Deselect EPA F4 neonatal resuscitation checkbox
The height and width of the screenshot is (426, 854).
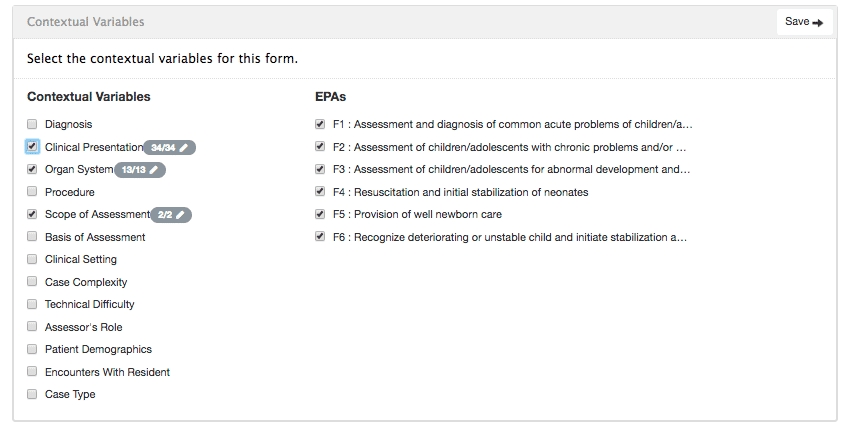[319, 192]
